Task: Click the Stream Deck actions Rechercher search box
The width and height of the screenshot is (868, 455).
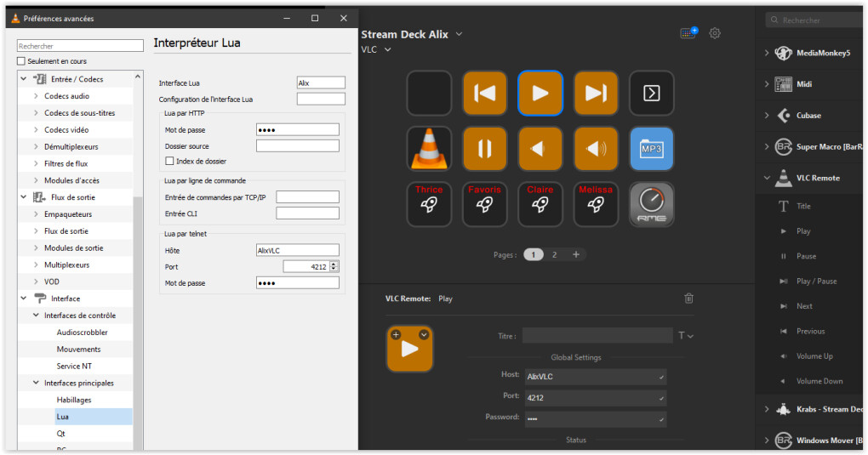Action: [814, 20]
